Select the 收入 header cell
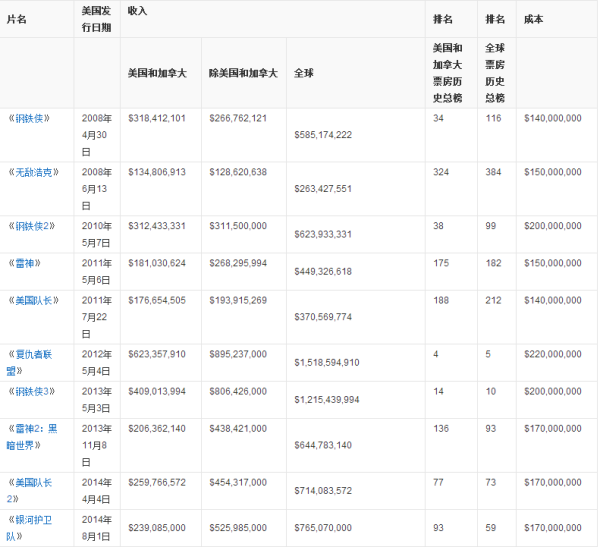Screen dimensions: 600x547 click(x=138, y=9)
